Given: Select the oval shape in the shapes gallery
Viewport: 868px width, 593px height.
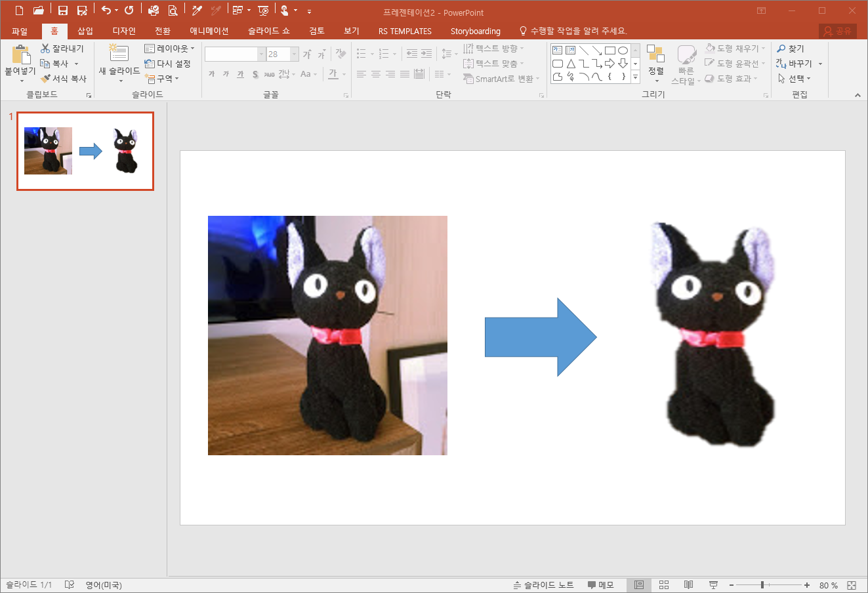Looking at the screenshot, I should pos(623,51).
